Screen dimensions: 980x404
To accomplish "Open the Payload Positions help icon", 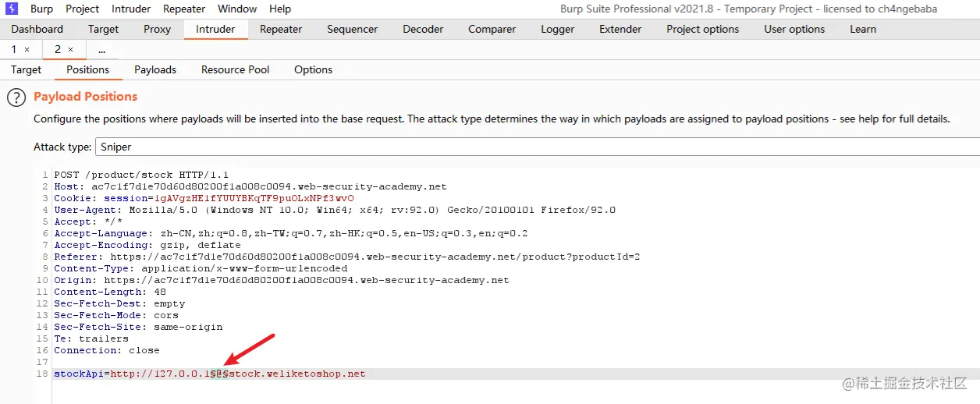I will (x=16, y=97).
